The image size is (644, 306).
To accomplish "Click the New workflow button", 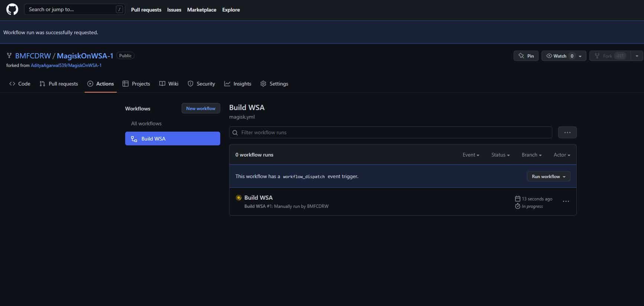I will coord(201,108).
